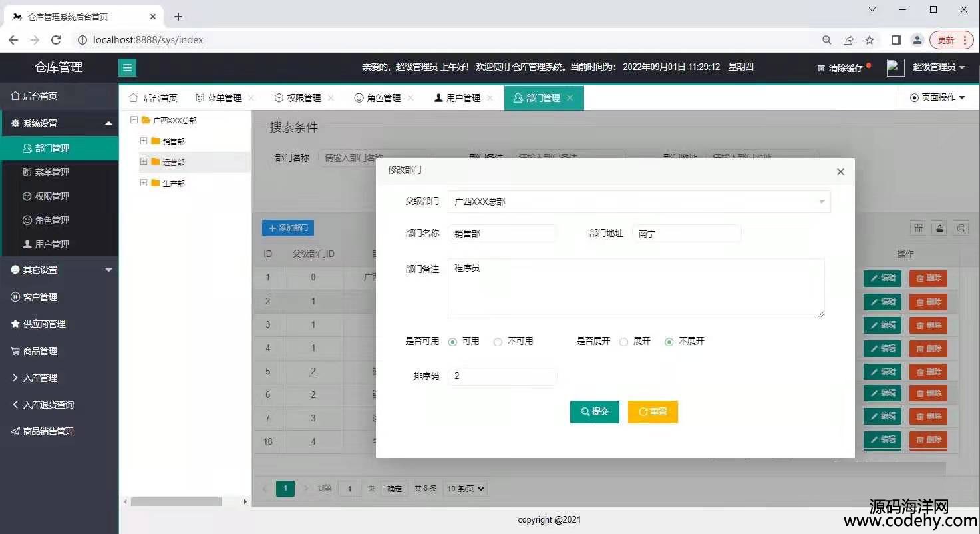Click the 提交 submit button
The image size is (980, 534).
[x=595, y=412]
